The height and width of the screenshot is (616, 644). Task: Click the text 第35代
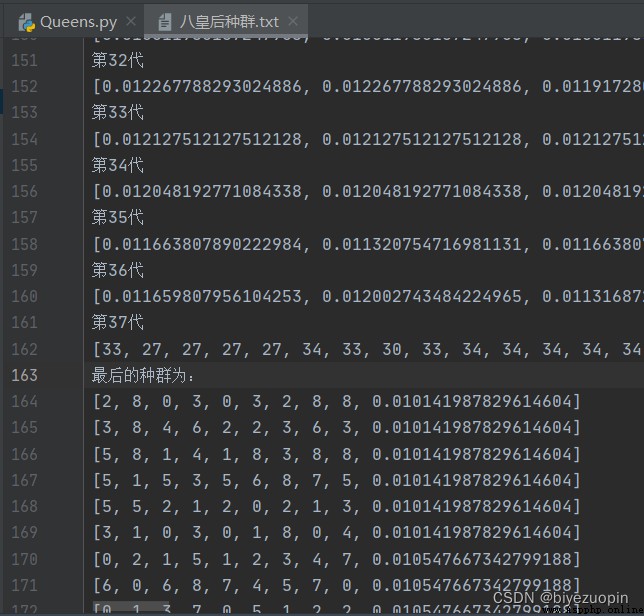[117, 217]
